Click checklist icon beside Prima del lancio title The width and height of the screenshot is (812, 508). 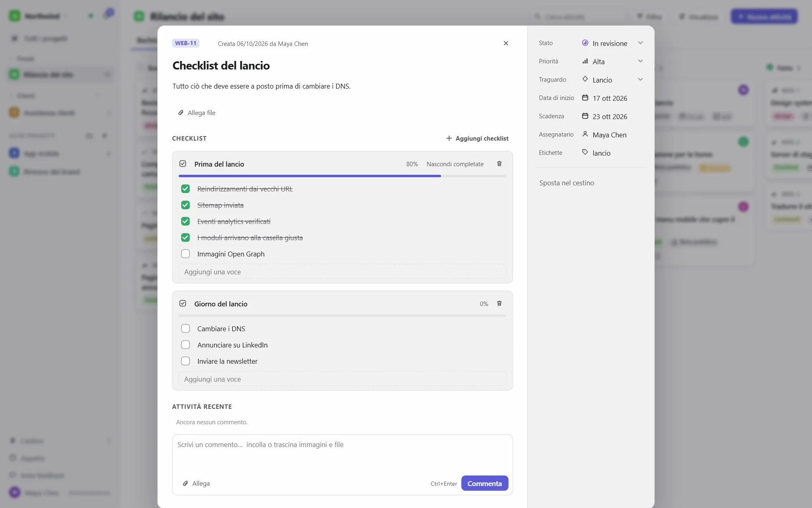click(x=183, y=163)
